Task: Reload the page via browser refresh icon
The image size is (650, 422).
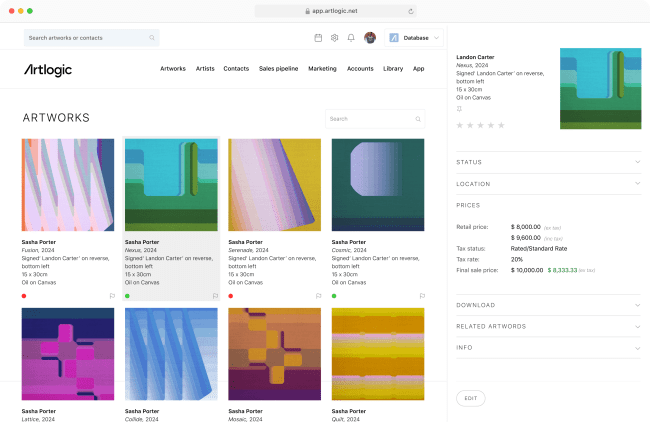Action: click(411, 11)
